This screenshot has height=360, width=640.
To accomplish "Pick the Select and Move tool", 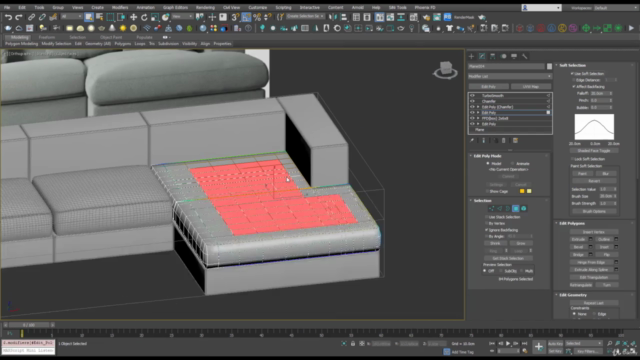I will click(x=133, y=17).
